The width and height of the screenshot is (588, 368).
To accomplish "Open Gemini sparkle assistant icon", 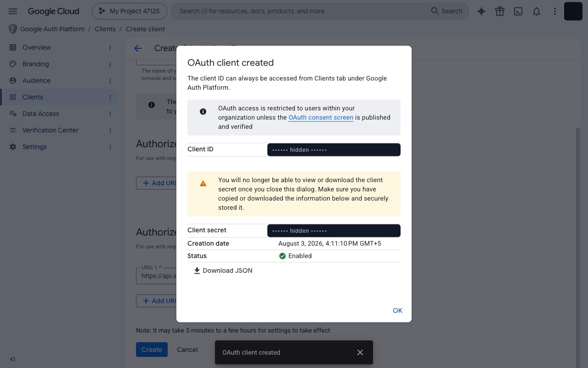I will pyautogui.click(x=481, y=11).
